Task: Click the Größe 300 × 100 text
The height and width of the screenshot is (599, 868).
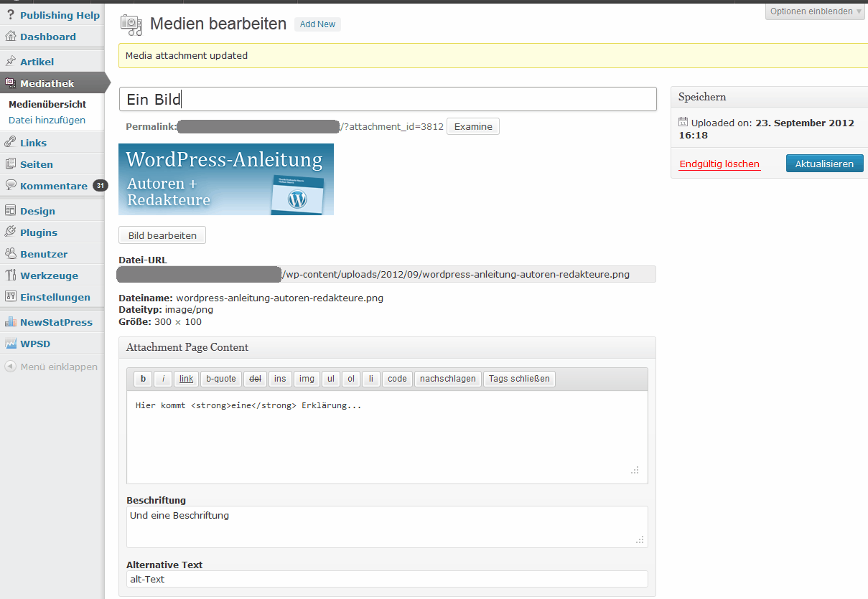Action: 160,321
